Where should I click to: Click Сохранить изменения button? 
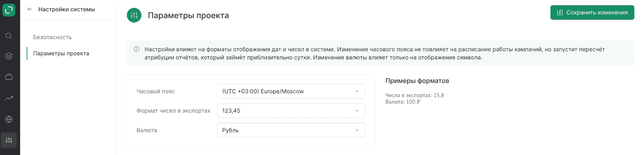(x=592, y=13)
